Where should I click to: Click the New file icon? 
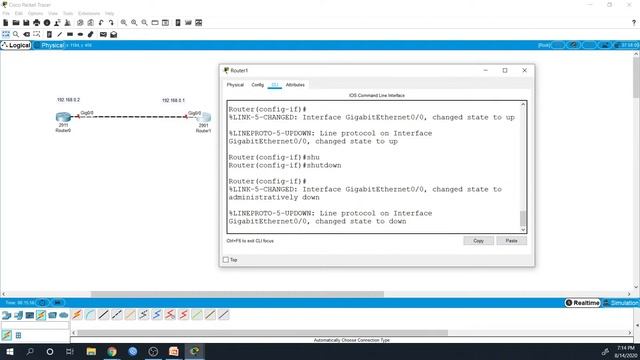pos(6,23)
